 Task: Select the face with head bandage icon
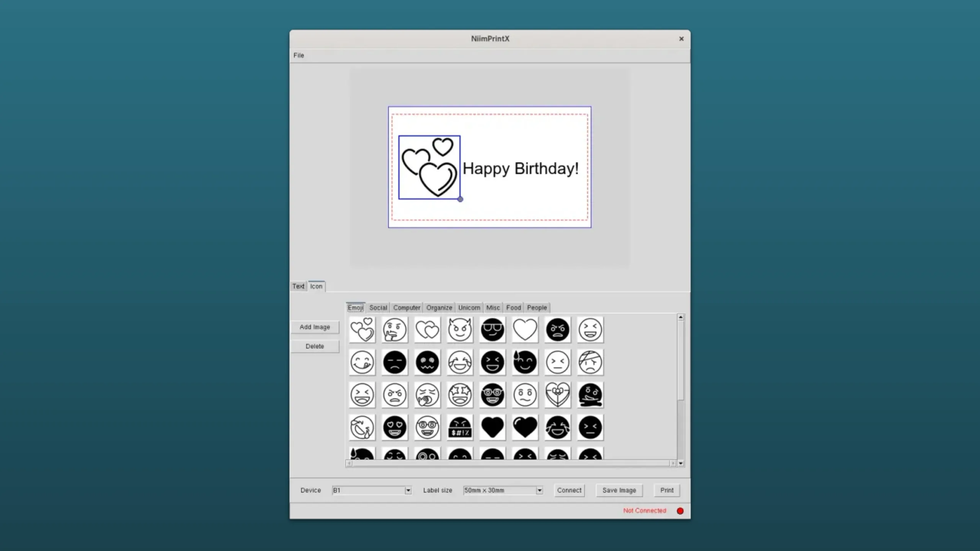pyautogui.click(x=590, y=362)
